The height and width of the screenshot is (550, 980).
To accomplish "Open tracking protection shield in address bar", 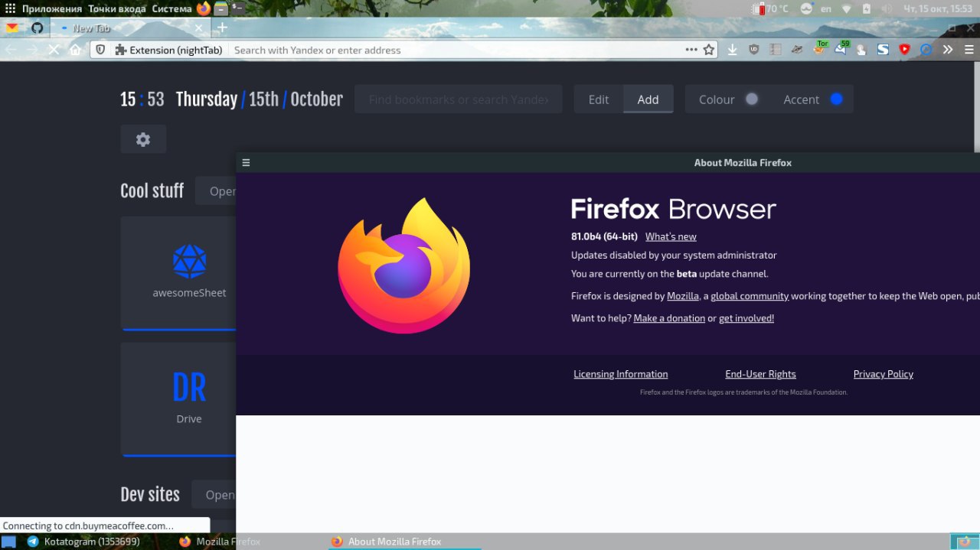I will pos(100,50).
